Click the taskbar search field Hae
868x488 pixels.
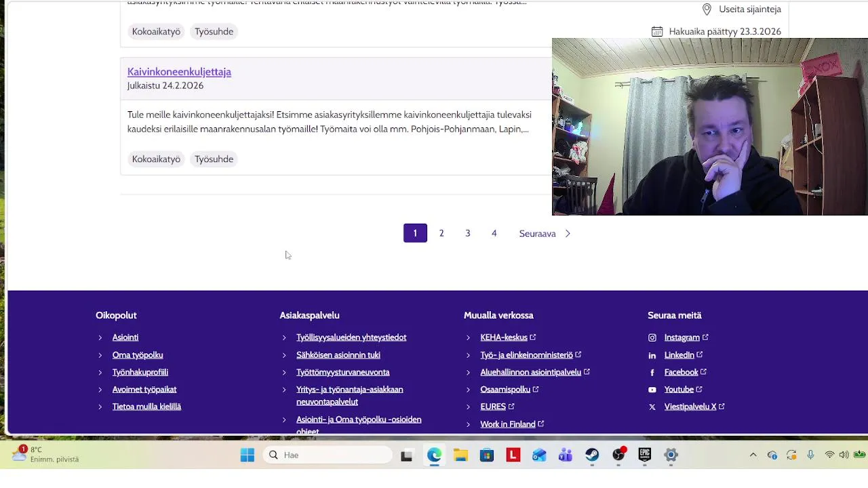pos(329,455)
